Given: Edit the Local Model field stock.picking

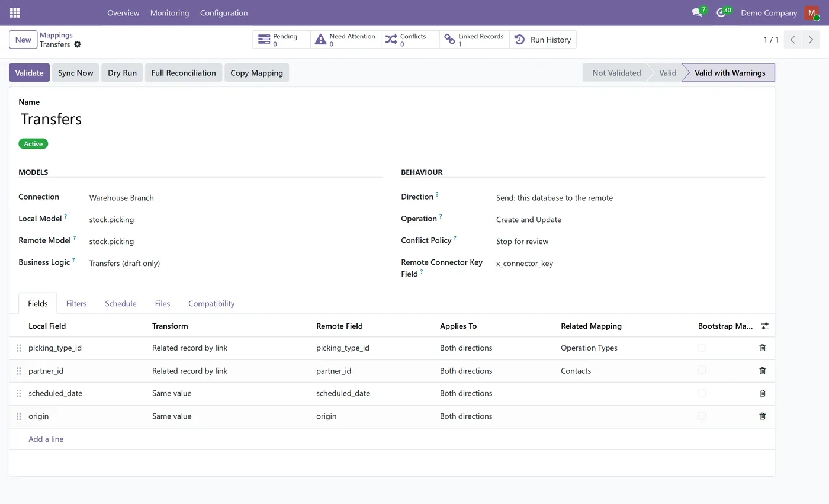Looking at the screenshot, I should pyautogui.click(x=235, y=220).
